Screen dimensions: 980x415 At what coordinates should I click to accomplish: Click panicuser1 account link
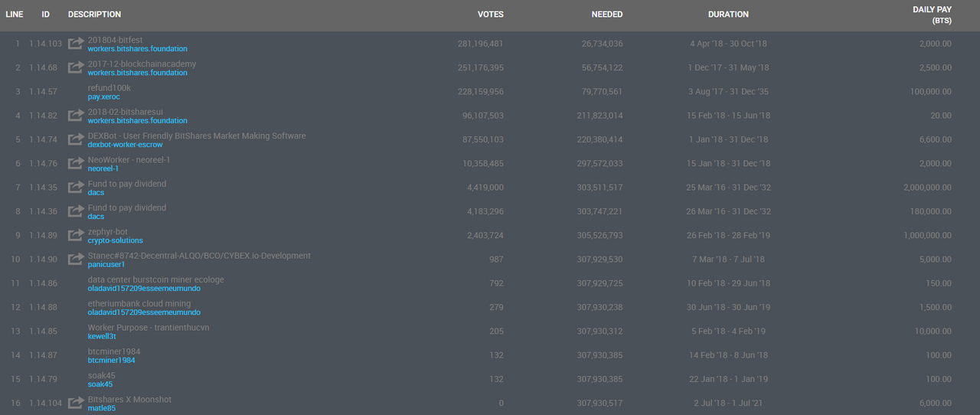point(106,264)
